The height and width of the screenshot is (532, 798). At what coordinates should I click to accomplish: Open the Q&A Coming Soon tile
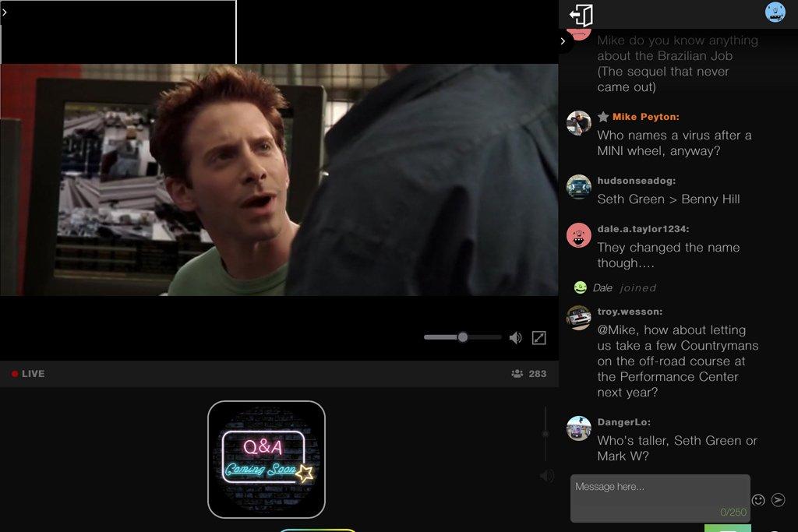click(267, 460)
